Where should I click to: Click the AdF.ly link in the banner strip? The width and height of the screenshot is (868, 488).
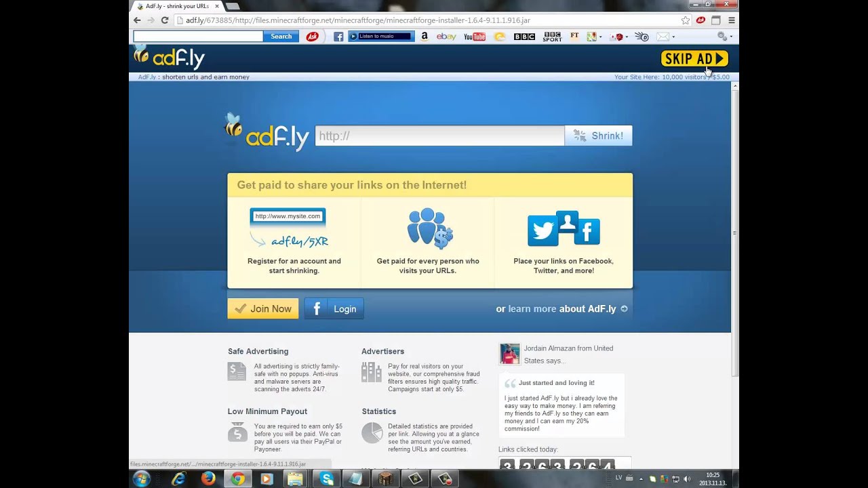point(147,77)
